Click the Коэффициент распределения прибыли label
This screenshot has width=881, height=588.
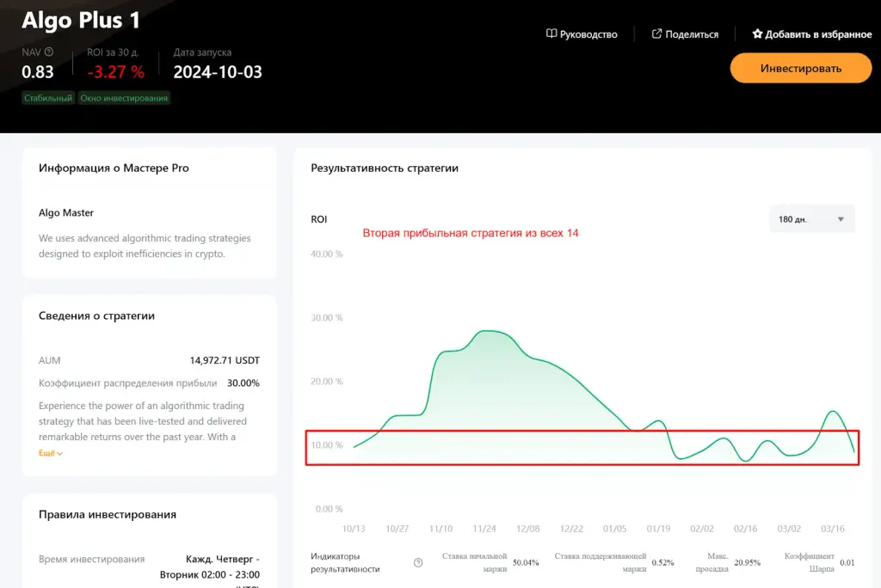(x=127, y=383)
